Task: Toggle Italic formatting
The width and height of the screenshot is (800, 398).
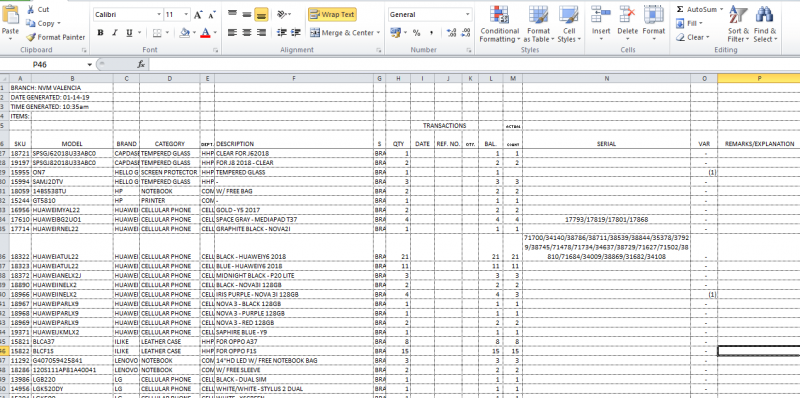Action: (x=115, y=33)
